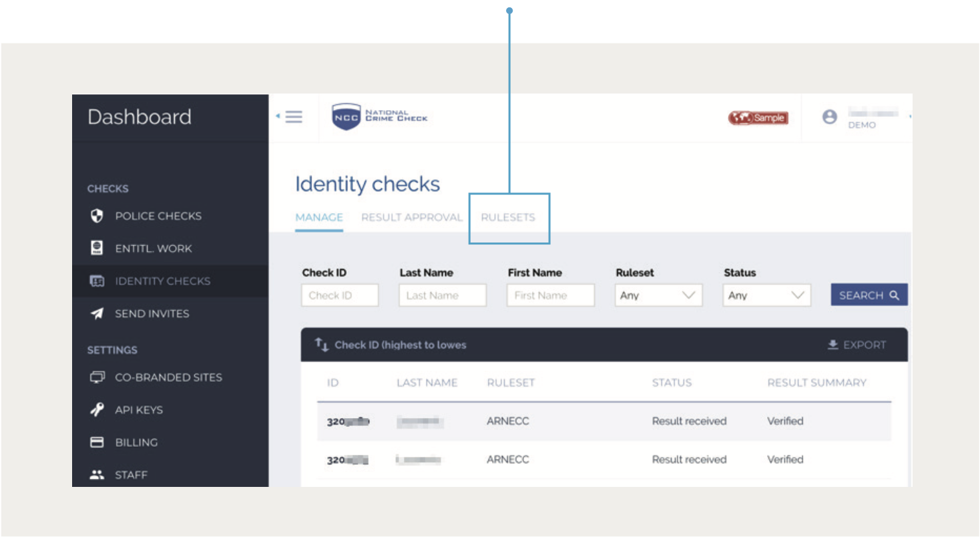Open the Result Approval tab

point(411,217)
